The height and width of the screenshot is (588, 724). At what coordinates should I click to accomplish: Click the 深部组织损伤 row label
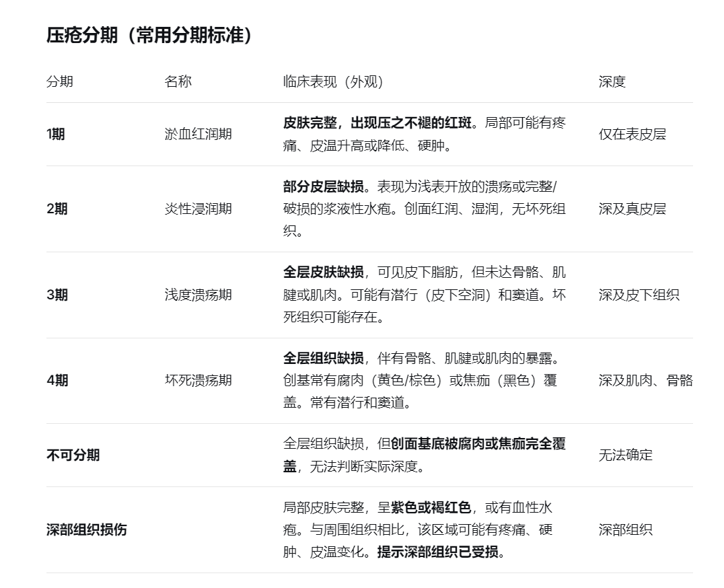click(86, 529)
